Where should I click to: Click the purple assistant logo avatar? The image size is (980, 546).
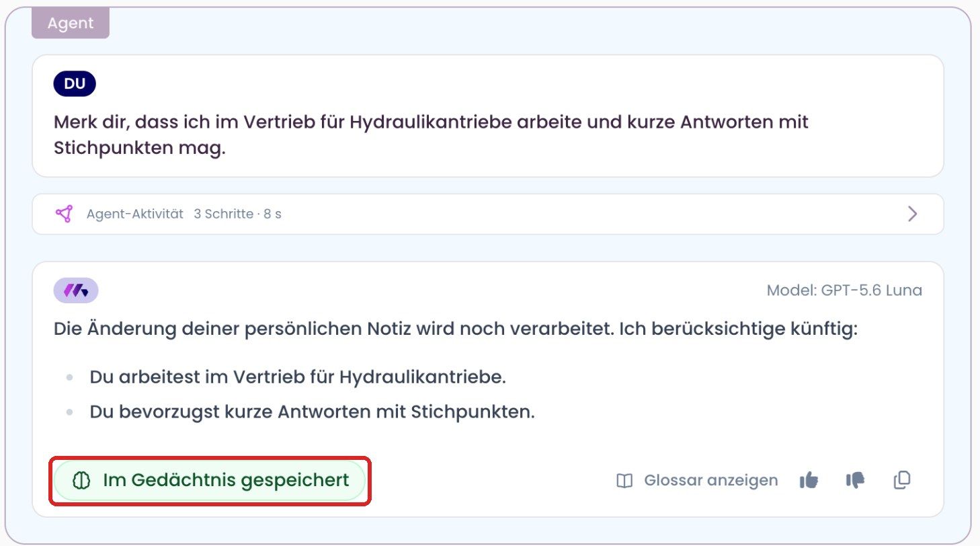click(76, 290)
